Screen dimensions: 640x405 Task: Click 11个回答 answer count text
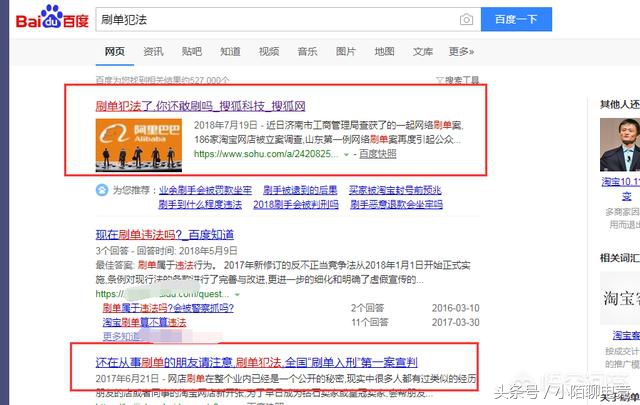pyautogui.click(x=370, y=322)
